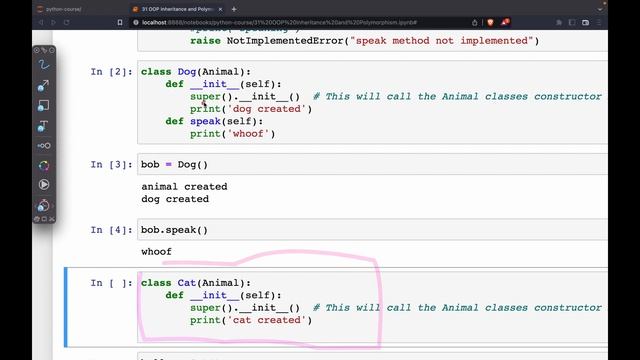Click the raise NotImplementedError code line
Viewport: 640px width, 360px height.
(x=364, y=41)
